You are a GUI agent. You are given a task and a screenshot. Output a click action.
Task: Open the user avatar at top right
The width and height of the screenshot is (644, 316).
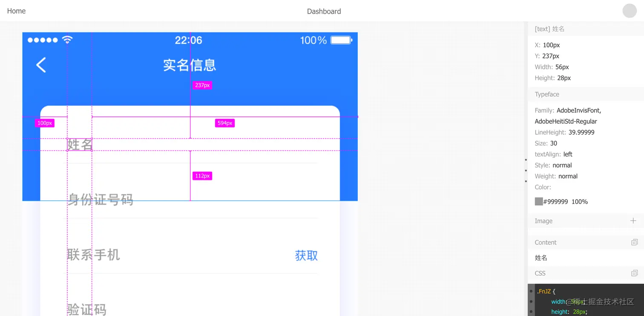630,11
